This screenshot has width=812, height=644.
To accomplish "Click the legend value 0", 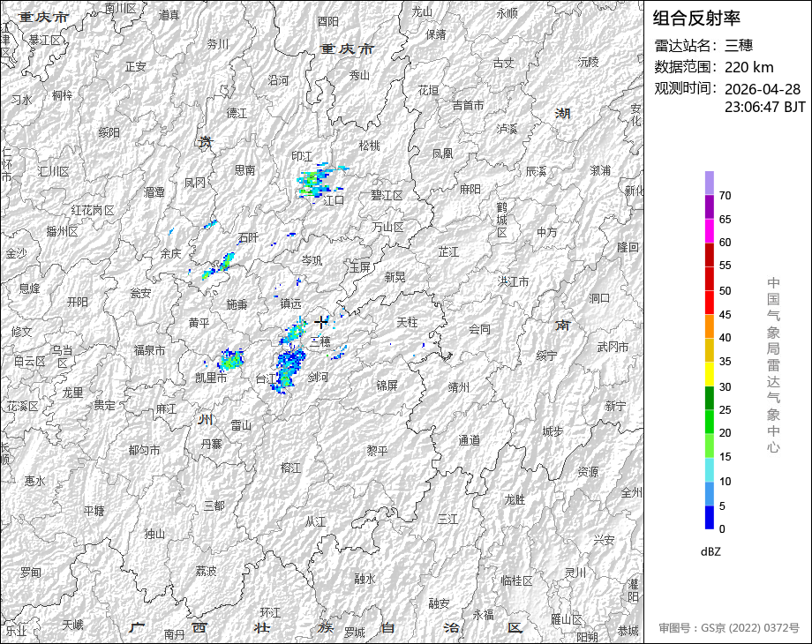I will point(722,528).
